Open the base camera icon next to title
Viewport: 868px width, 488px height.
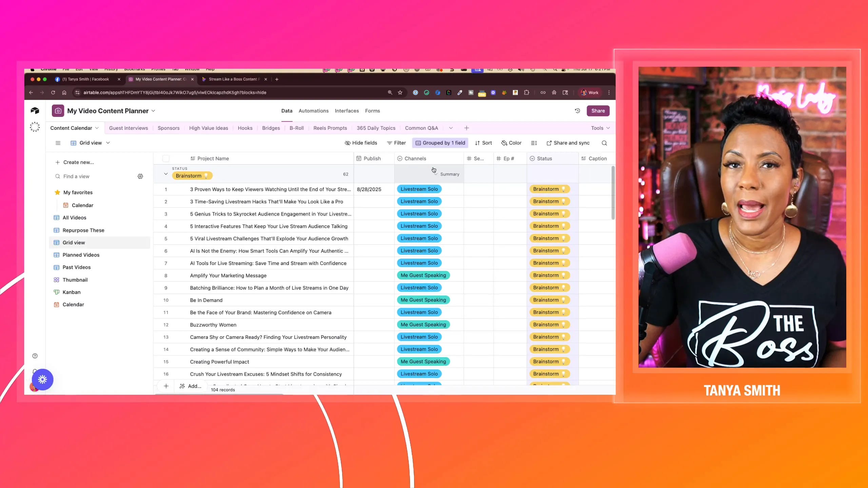pos(58,111)
